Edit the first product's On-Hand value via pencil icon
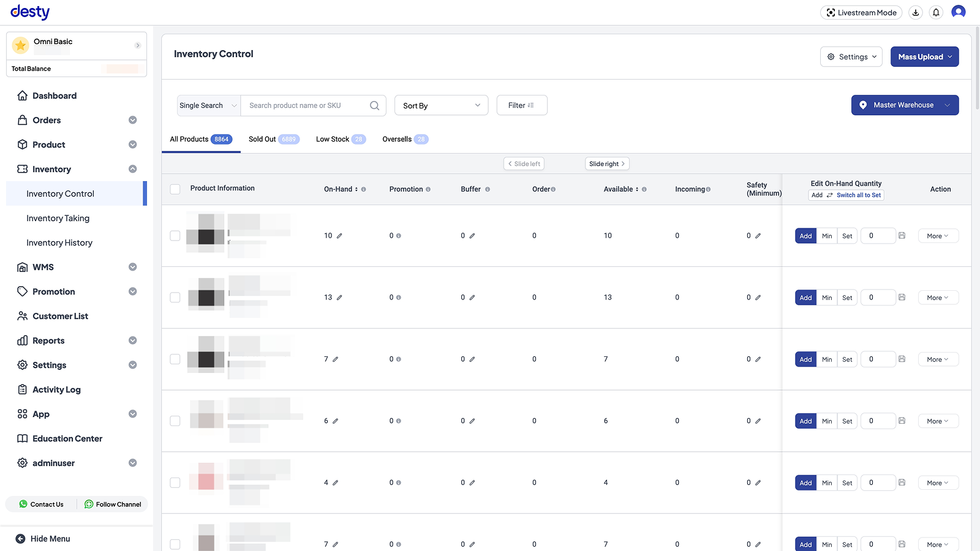Screen dimensions: 980x551 341,235
